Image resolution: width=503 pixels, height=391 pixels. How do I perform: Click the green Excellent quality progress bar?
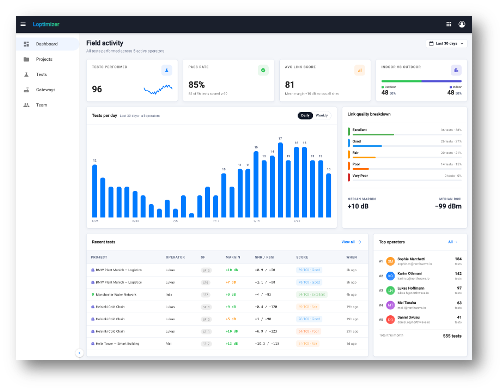coord(373,134)
